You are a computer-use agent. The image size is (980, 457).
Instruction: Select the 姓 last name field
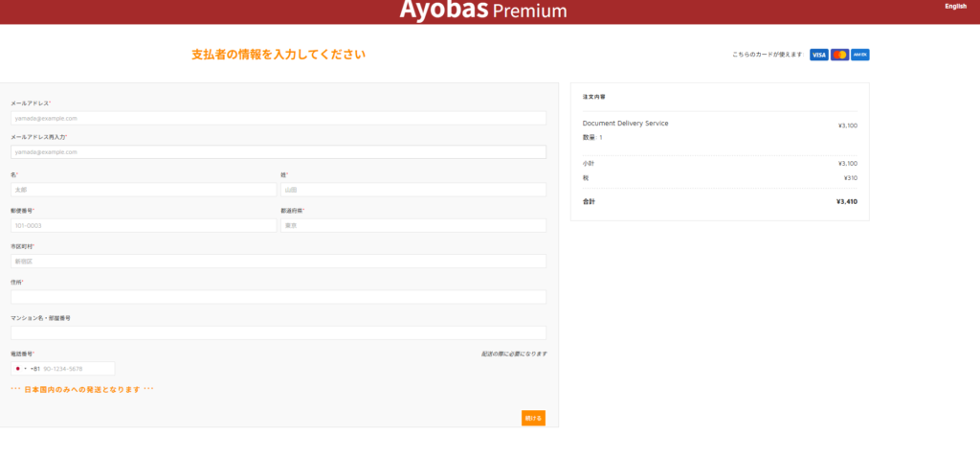coord(412,190)
